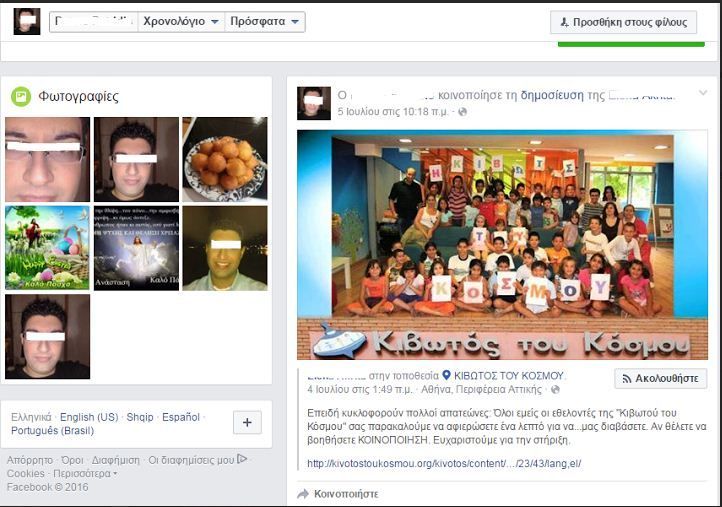Click the profile picture in the top bar
The height and width of the screenshot is (507, 722).
[x=27, y=22]
